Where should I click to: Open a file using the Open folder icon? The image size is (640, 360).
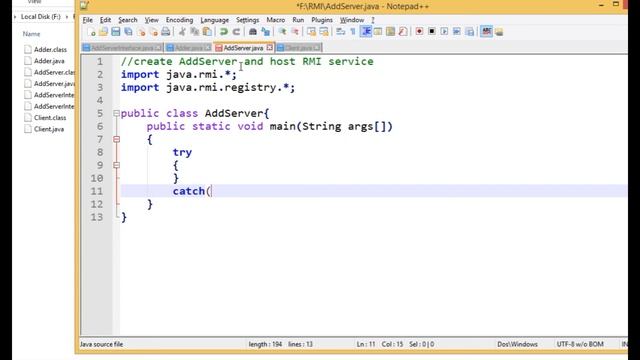(103, 32)
